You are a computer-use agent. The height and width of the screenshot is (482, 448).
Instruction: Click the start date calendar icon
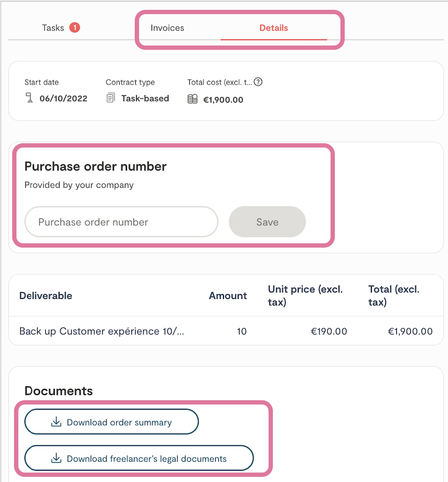30,98
